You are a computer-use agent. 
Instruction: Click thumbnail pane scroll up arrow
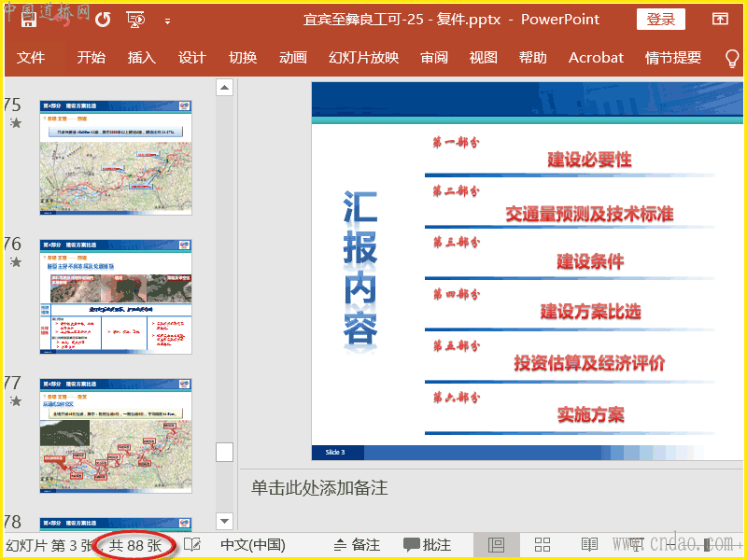[x=224, y=87]
